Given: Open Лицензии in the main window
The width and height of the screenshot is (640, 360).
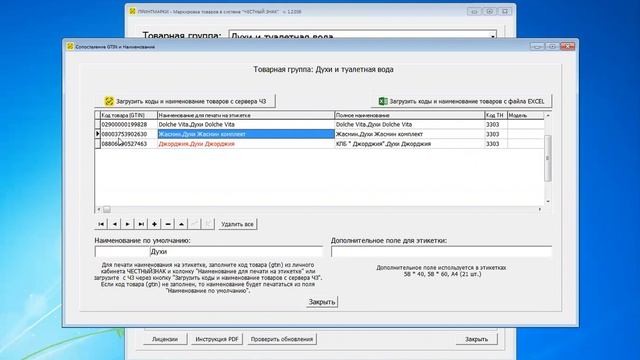Looking at the screenshot, I should pos(165,339).
